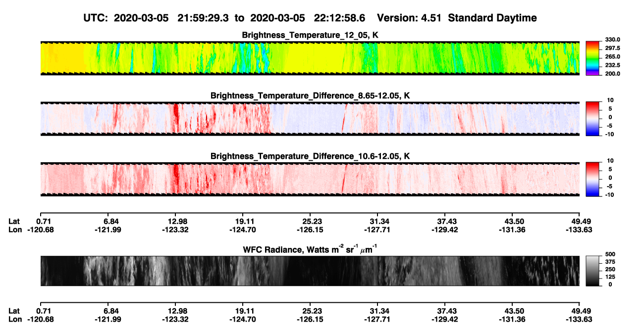The height and width of the screenshot is (330, 644).
Task: Click latitude 49.49 under the 10.6-12.05 panel
Action: pyautogui.click(x=582, y=221)
